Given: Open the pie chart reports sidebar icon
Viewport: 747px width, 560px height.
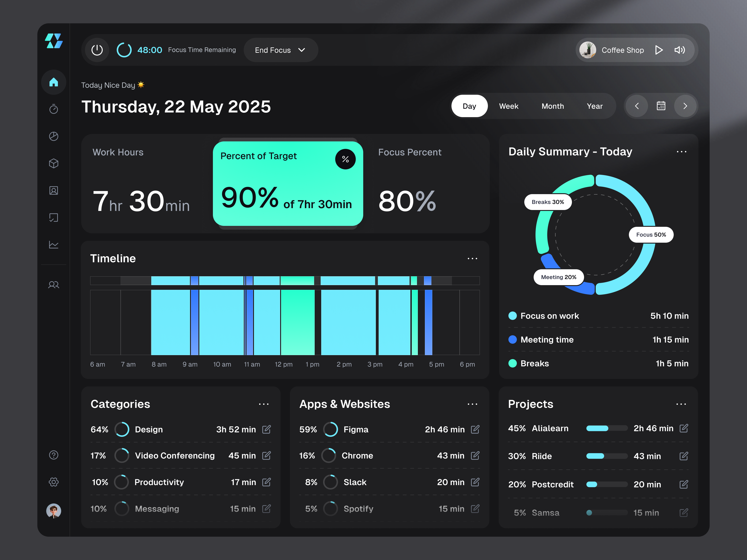Looking at the screenshot, I should (x=54, y=136).
